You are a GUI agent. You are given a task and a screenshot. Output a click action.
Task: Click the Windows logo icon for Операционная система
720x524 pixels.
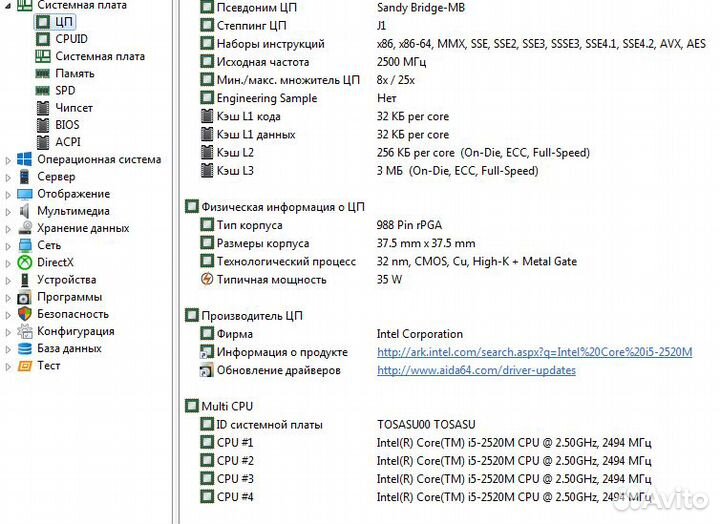tap(24, 159)
